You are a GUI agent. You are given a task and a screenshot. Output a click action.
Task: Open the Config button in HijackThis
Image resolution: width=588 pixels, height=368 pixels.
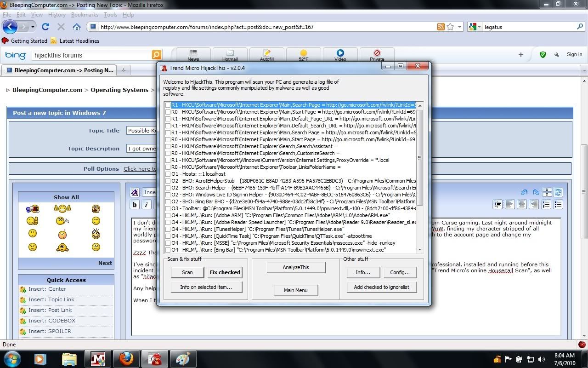[x=400, y=272]
